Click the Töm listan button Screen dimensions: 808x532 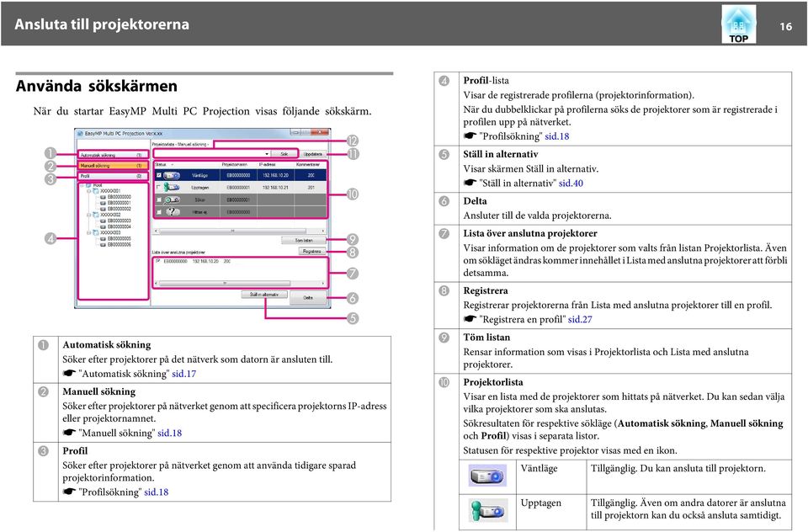tap(304, 240)
